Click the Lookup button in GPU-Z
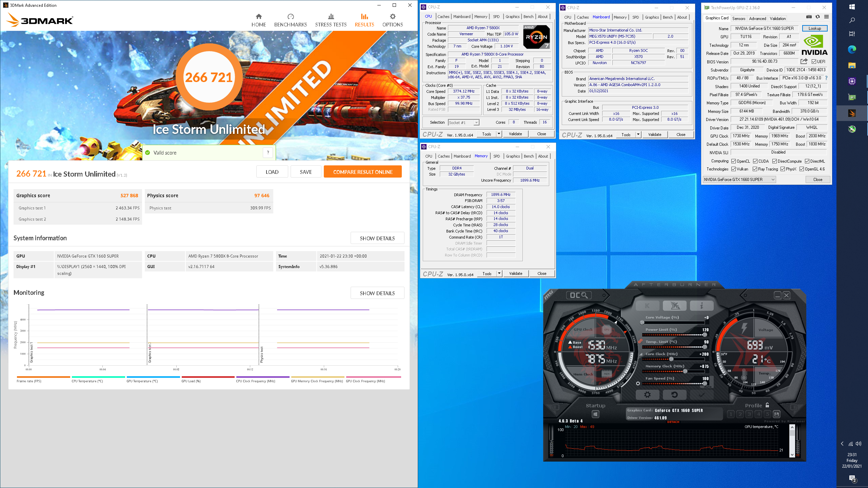Viewport: 868px width, 488px height. (815, 28)
